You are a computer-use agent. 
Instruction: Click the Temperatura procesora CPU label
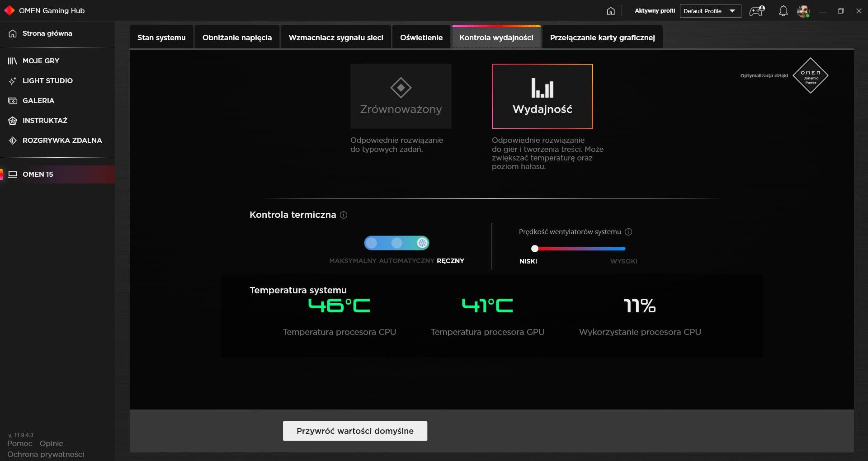[339, 332]
